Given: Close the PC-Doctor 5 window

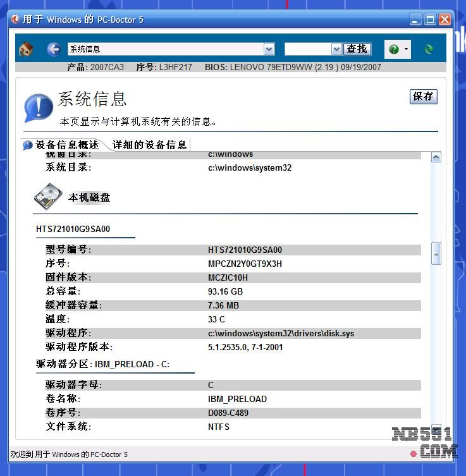Looking at the screenshot, I should click(x=445, y=20).
